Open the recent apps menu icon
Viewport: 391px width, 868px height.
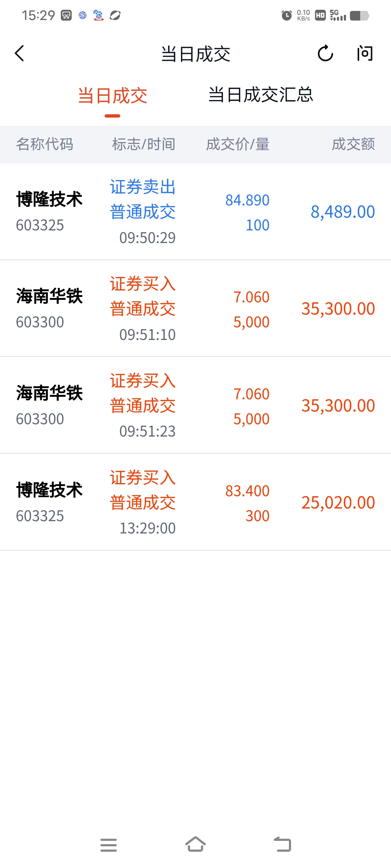tap(109, 845)
